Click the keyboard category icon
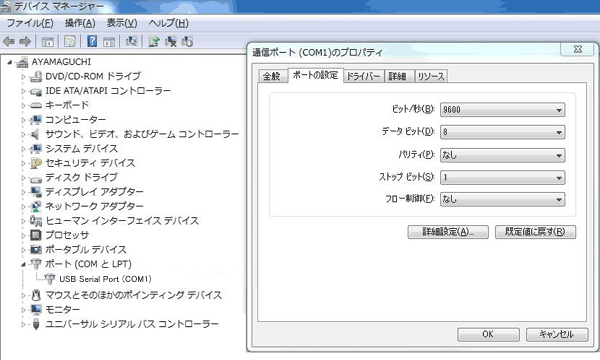Image resolution: width=600 pixels, height=360 pixels. click(x=36, y=105)
